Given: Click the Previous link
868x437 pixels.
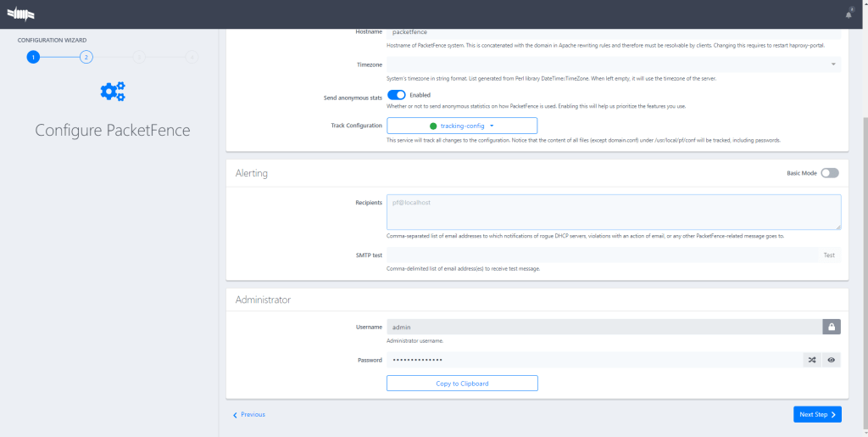Looking at the screenshot, I should tap(248, 415).
